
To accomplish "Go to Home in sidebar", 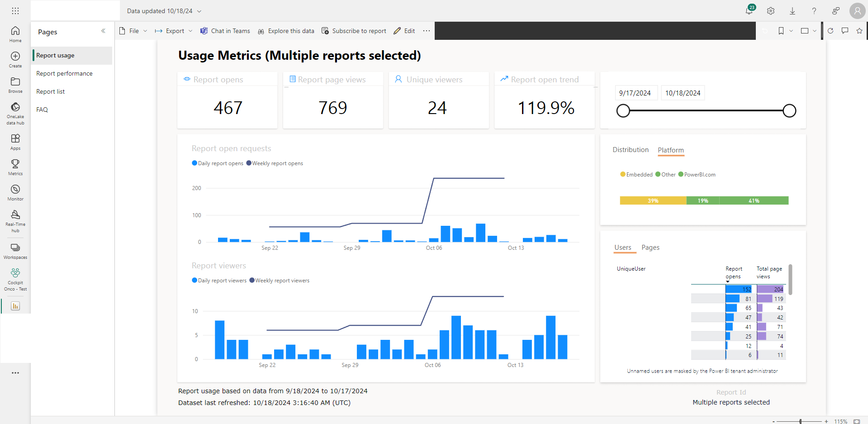I will click(x=15, y=34).
